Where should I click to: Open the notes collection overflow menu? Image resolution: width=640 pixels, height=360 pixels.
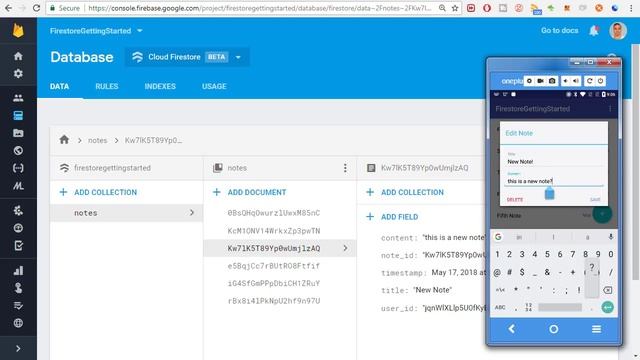click(345, 168)
